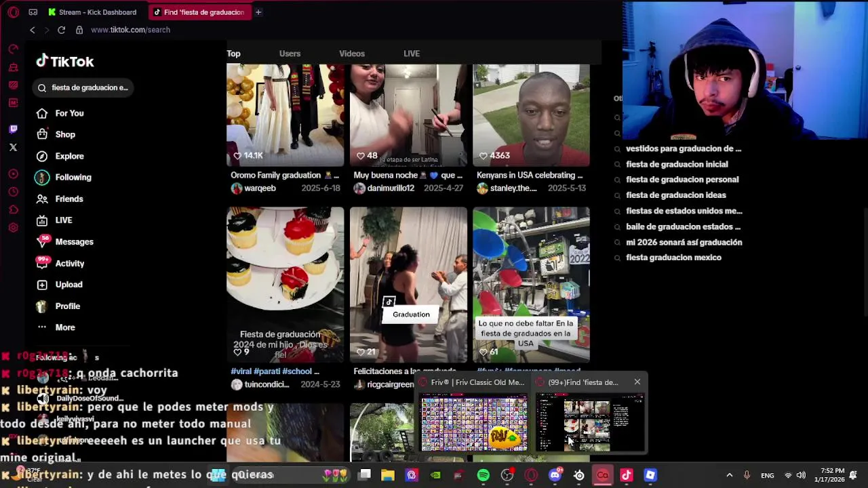Open the stanley.the... user profile link
Screen dimensions: 868x488
[x=513, y=188]
